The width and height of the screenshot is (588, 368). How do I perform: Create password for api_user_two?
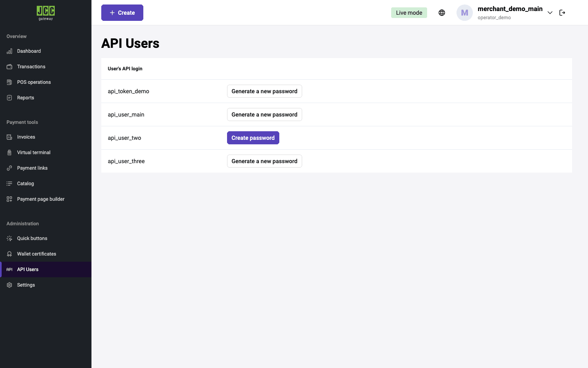click(253, 138)
